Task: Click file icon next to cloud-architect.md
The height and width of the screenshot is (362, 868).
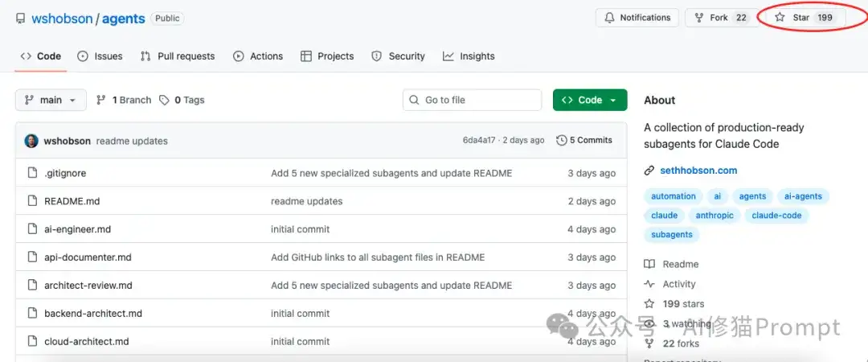Action: click(33, 342)
